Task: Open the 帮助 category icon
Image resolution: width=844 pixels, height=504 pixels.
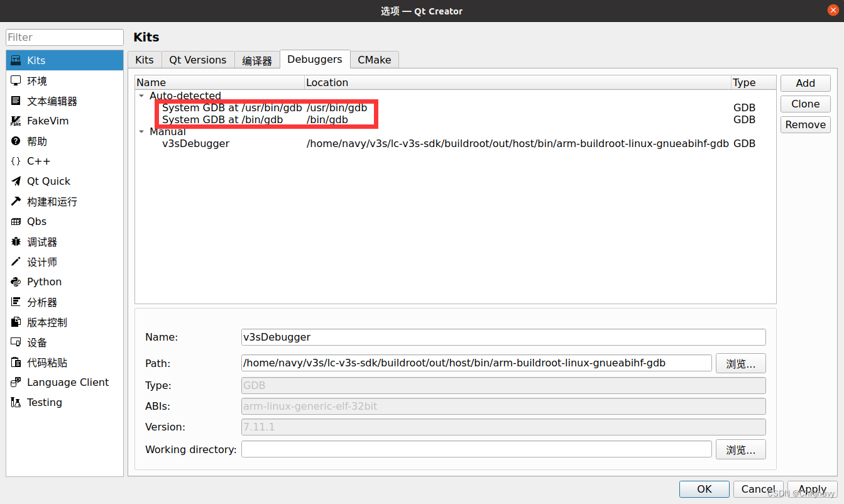Action: [16, 141]
